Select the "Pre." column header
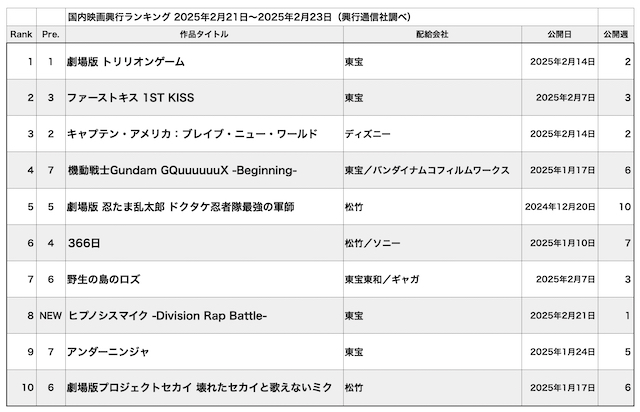The image size is (640, 412). click(x=50, y=34)
